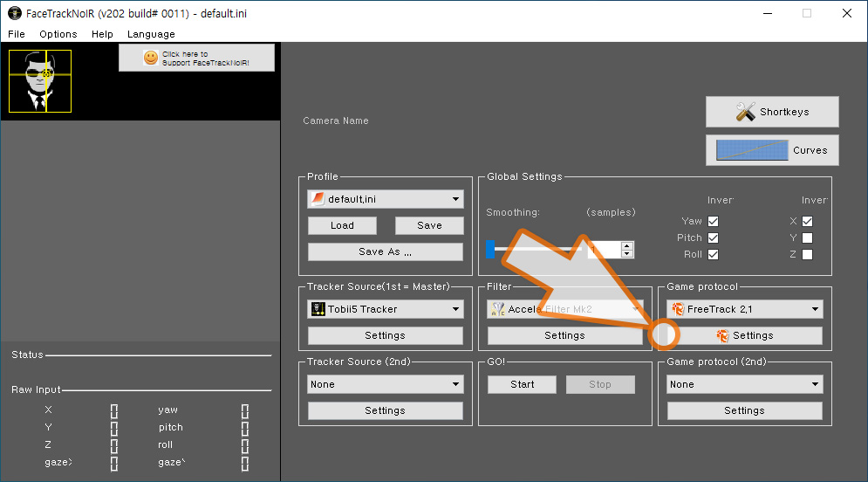Open the Curves graph preview icon
868x482 pixels.
click(x=752, y=150)
